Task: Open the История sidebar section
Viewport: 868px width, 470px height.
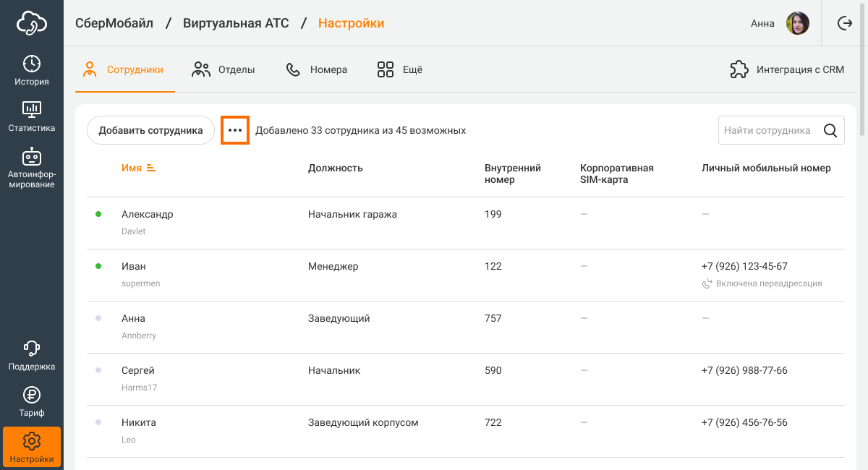Action: click(x=32, y=70)
